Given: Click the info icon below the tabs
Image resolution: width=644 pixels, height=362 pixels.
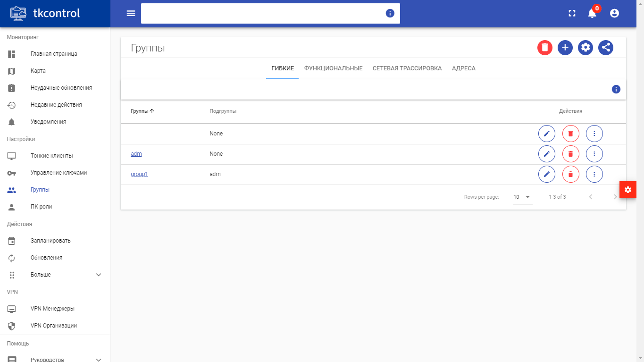Looking at the screenshot, I should point(616,89).
